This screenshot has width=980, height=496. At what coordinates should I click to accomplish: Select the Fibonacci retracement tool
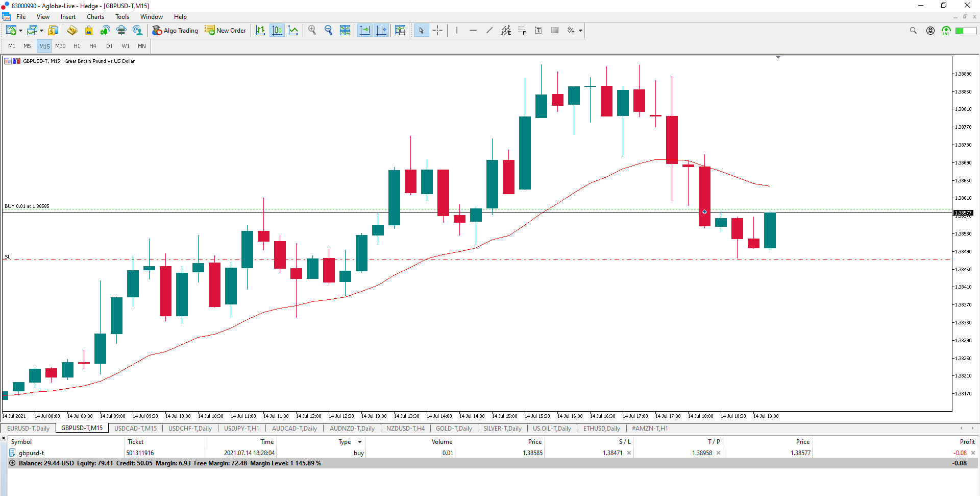pos(522,31)
